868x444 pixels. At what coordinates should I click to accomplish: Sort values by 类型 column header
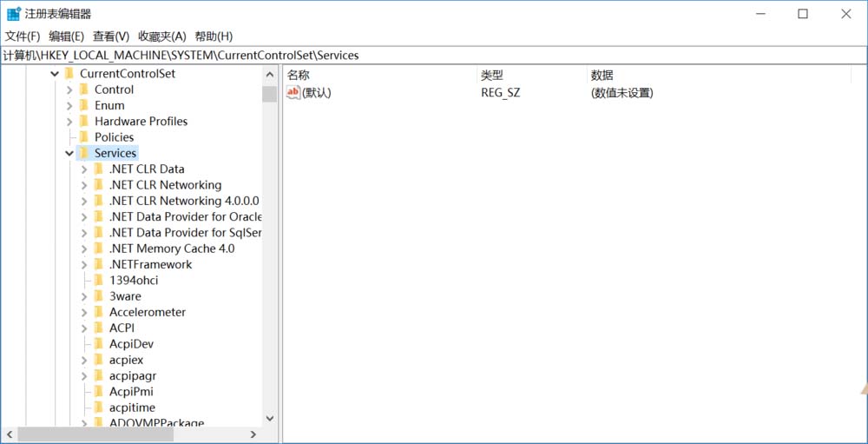[531, 76]
